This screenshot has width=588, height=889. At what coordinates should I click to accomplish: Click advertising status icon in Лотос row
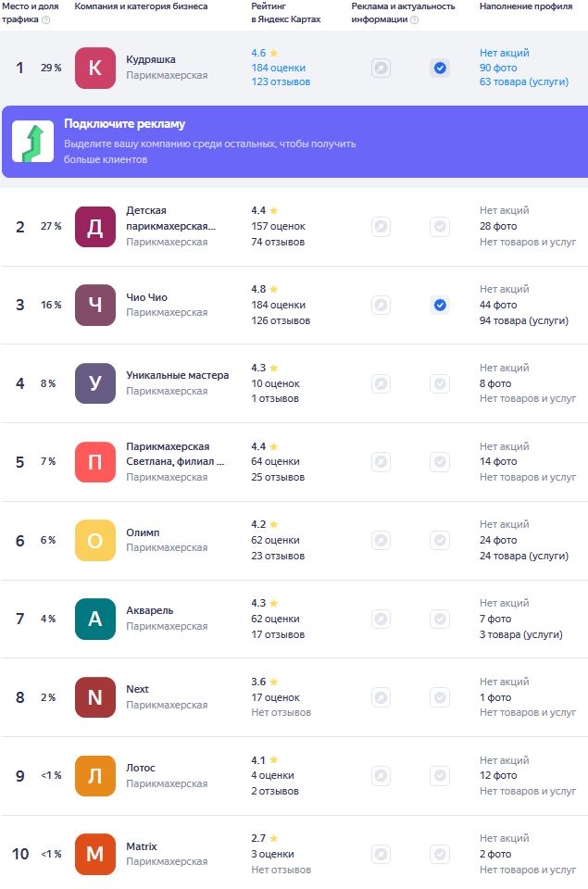tap(381, 776)
